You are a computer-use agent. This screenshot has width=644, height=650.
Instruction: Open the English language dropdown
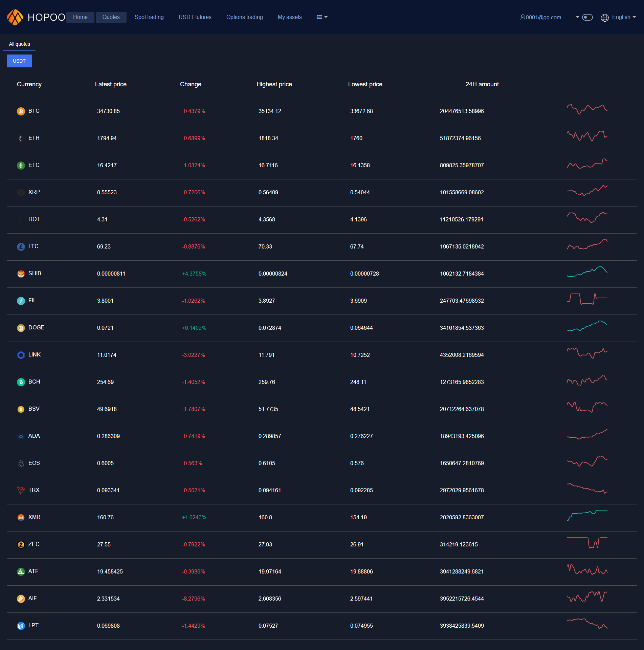click(624, 17)
